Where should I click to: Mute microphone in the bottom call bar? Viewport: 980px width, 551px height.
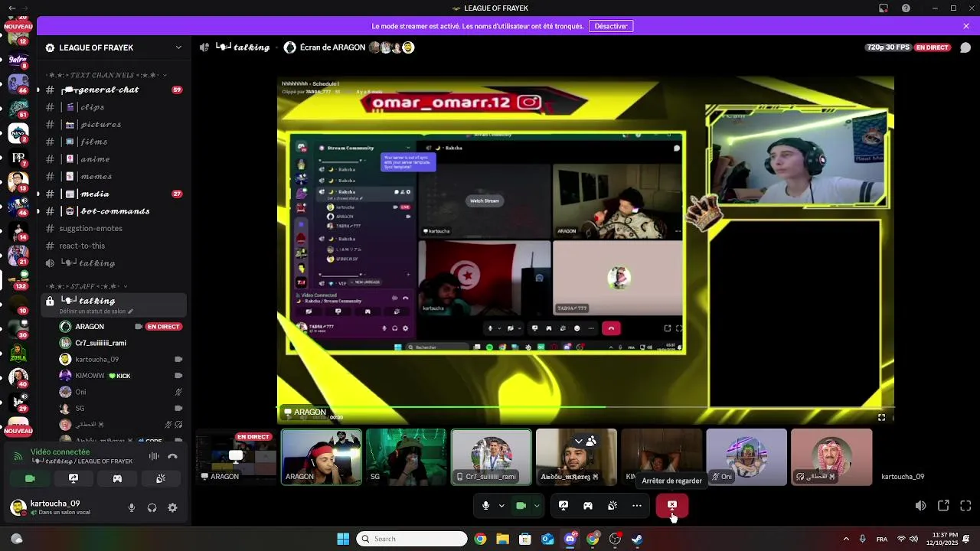point(485,505)
